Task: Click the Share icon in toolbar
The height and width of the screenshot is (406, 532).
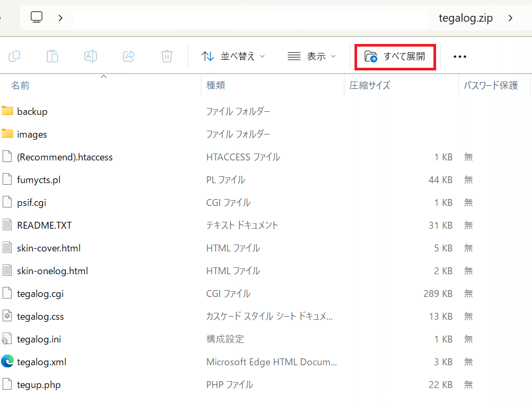Action: pos(129,56)
